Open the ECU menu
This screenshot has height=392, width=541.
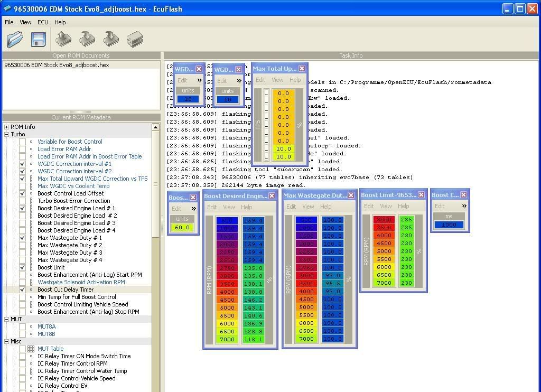click(43, 22)
